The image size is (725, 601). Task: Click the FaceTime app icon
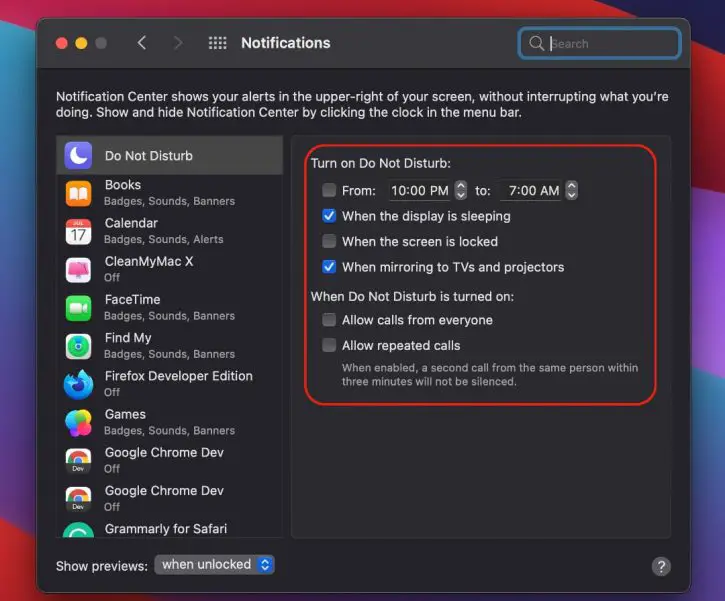point(78,308)
